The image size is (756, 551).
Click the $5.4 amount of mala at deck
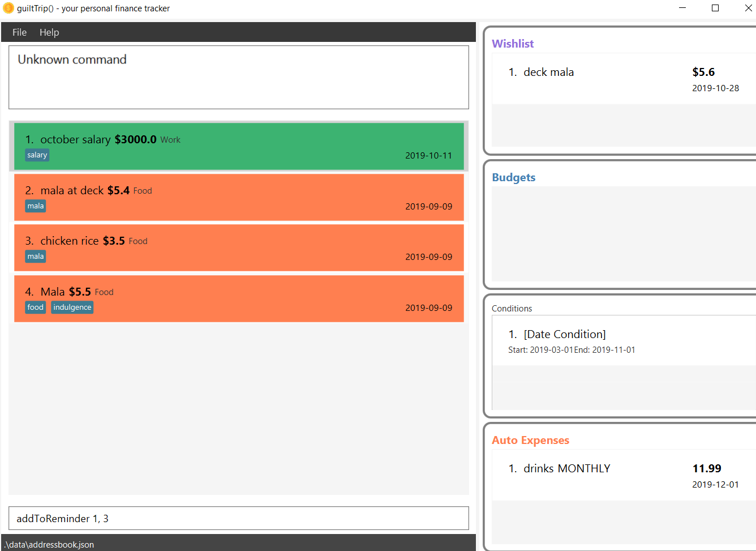point(119,190)
